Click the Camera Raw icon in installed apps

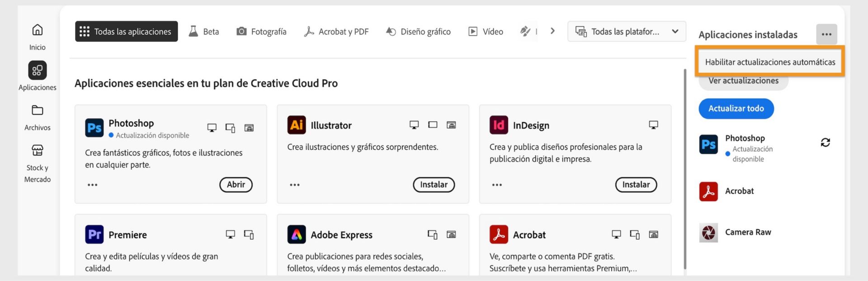[x=708, y=233]
